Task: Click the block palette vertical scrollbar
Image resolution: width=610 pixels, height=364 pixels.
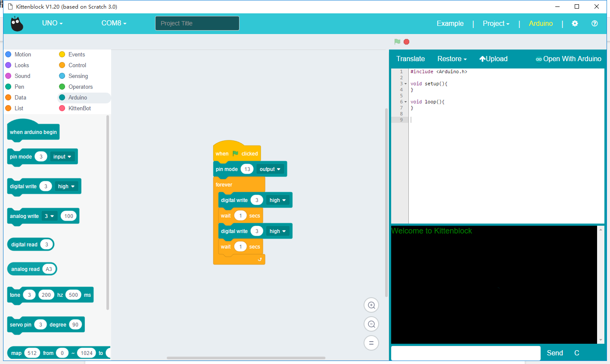Action: click(x=108, y=212)
